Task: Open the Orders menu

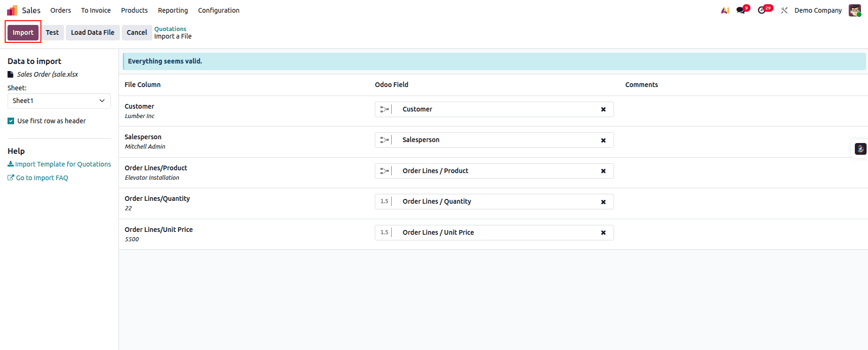Action: (61, 10)
